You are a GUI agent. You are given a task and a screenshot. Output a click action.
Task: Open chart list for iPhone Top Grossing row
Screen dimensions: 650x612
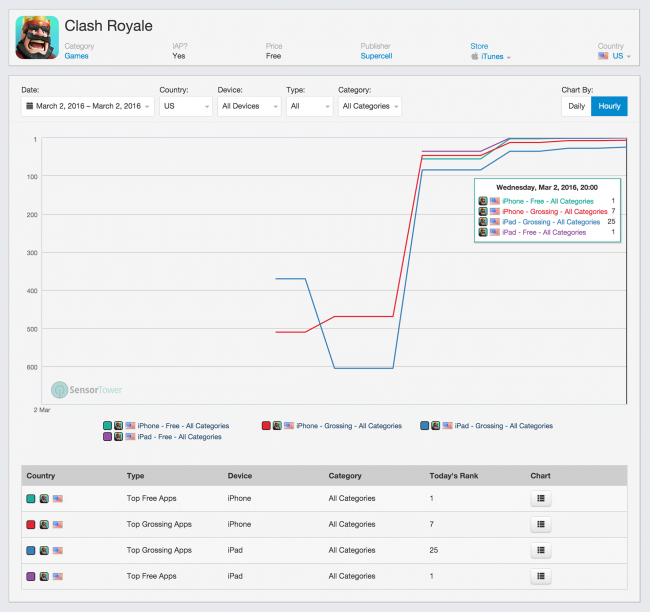541,525
